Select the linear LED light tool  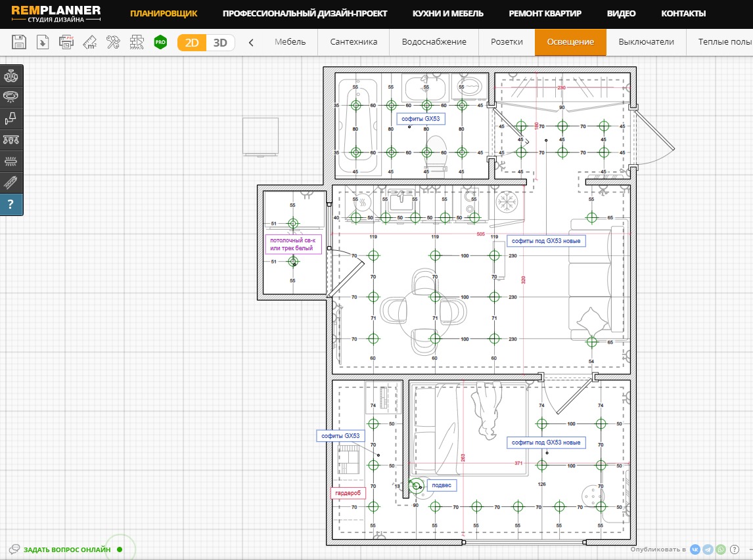(x=11, y=162)
